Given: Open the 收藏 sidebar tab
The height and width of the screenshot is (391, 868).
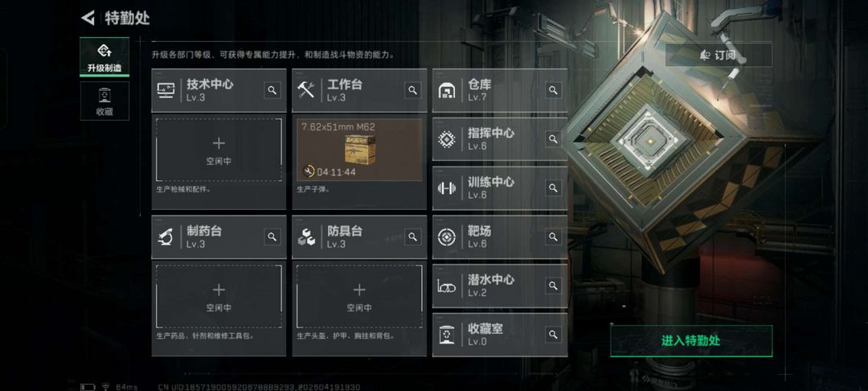Looking at the screenshot, I should pyautogui.click(x=104, y=101).
